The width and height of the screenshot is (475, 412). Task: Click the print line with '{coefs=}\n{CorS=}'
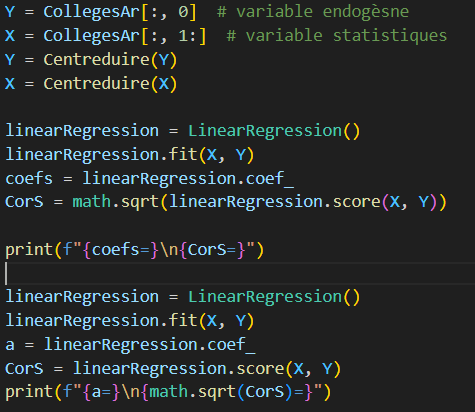pos(135,250)
